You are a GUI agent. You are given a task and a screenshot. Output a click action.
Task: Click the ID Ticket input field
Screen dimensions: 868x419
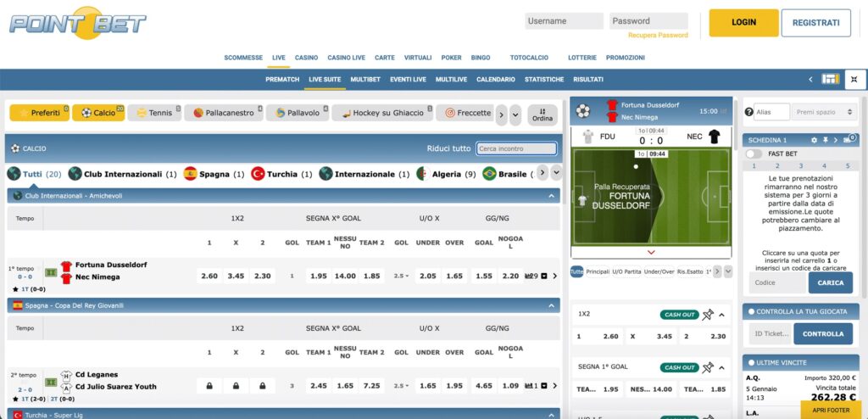(x=771, y=333)
